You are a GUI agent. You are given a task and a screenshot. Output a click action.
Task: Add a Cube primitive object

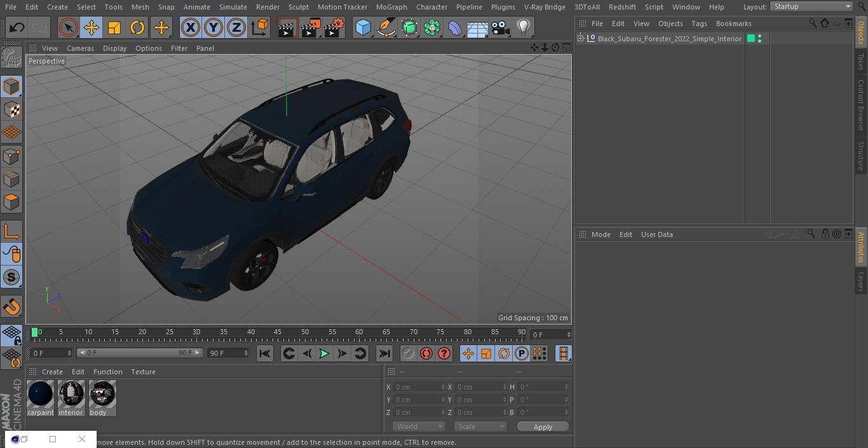click(x=363, y=27)
